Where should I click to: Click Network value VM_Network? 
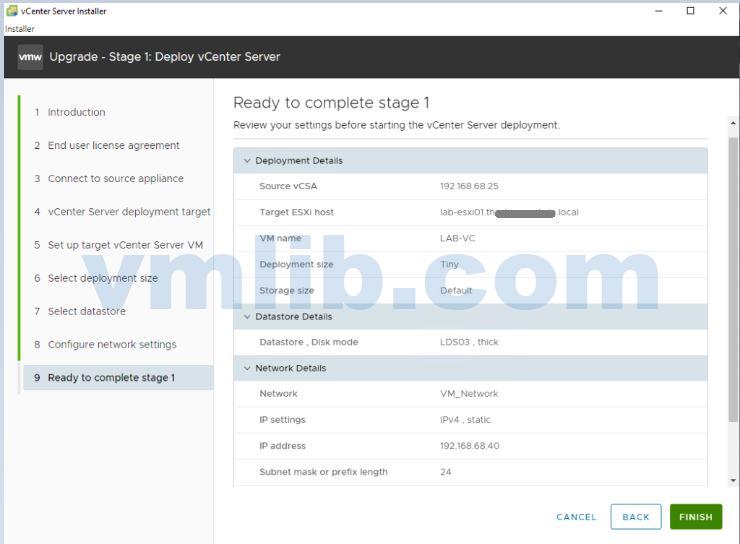469,393
